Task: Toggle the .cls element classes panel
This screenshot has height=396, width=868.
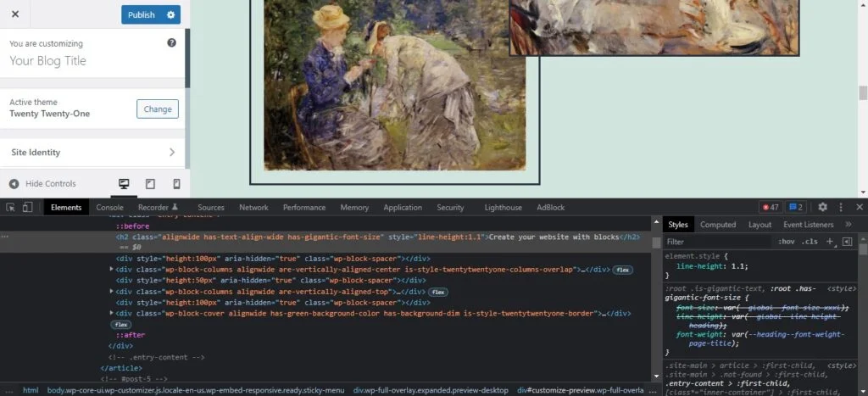Action: click(x=810, y=242)
